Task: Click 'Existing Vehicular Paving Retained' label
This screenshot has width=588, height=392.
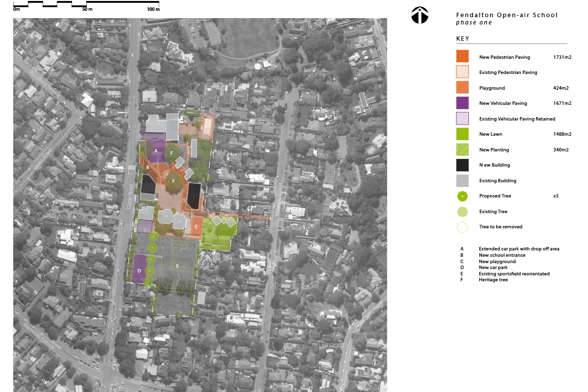Action: (x=517, y=119)
